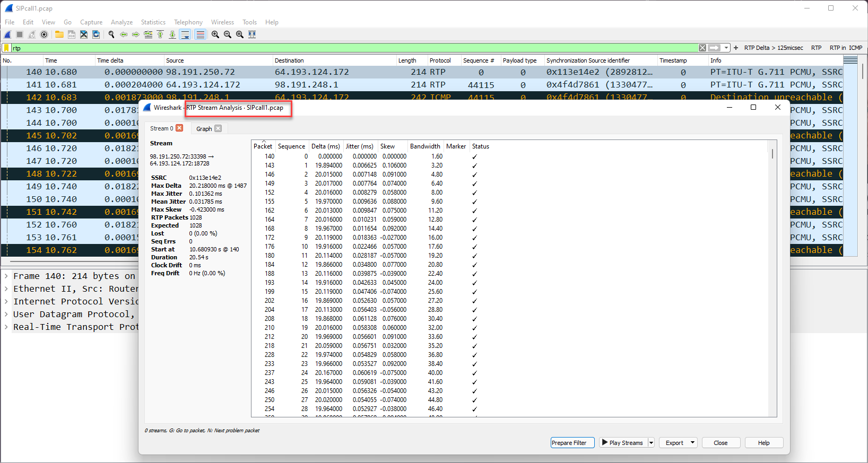868x463 pixels.
Task: Click the resize columns icon
Action: coord(252,34)
